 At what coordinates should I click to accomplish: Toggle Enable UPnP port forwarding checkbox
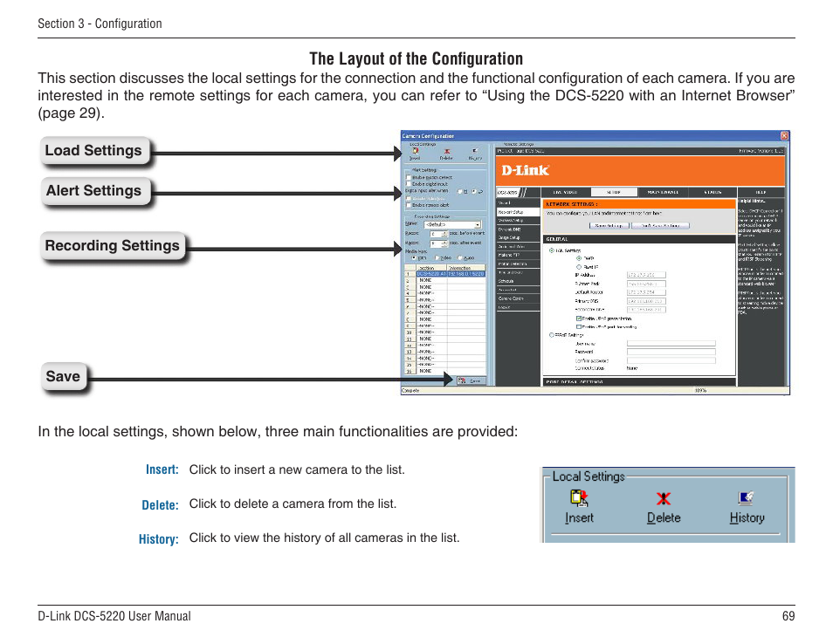[579, 326]
